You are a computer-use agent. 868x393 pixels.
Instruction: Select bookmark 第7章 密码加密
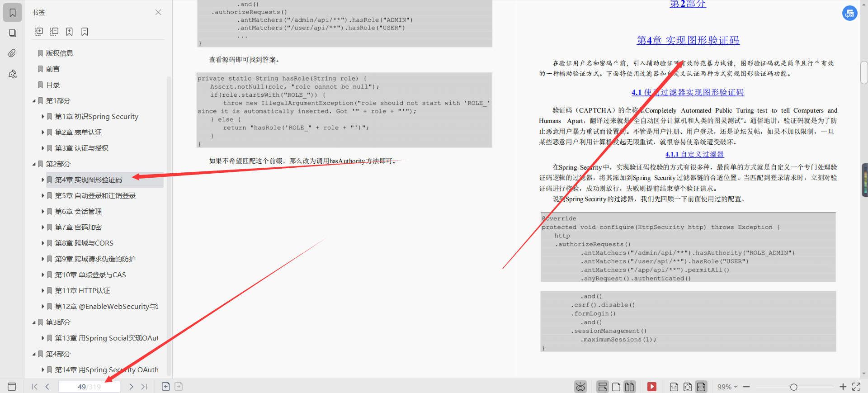coord(78,227)
